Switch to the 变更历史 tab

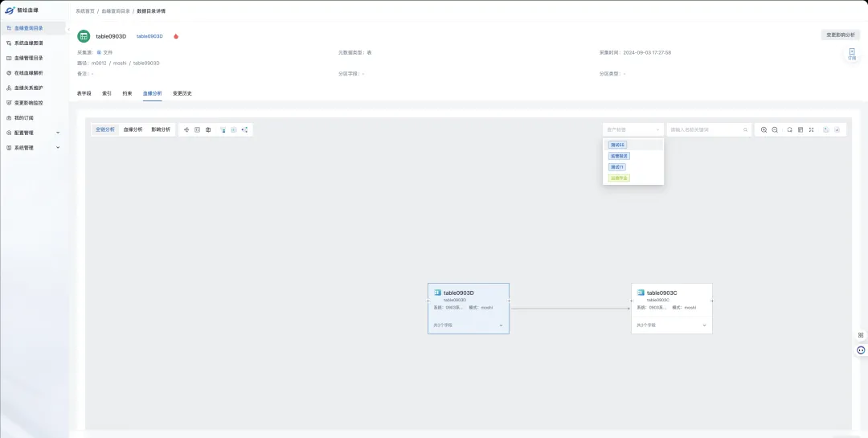pyautogui.click(x=182, y=93)
